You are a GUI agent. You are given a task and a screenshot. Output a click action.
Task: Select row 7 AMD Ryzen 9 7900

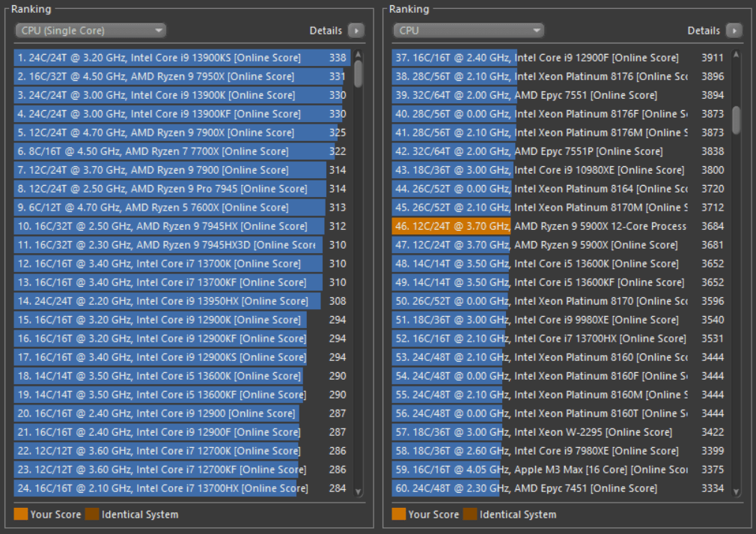click(x=182, y=170)
